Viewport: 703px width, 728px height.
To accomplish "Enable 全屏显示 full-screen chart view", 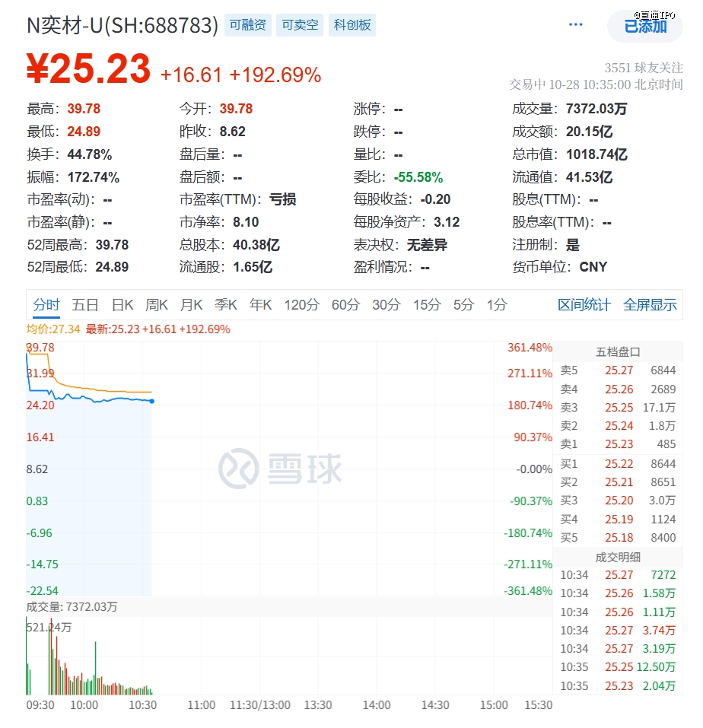I will pyautogui.click(x=651, y=304).
